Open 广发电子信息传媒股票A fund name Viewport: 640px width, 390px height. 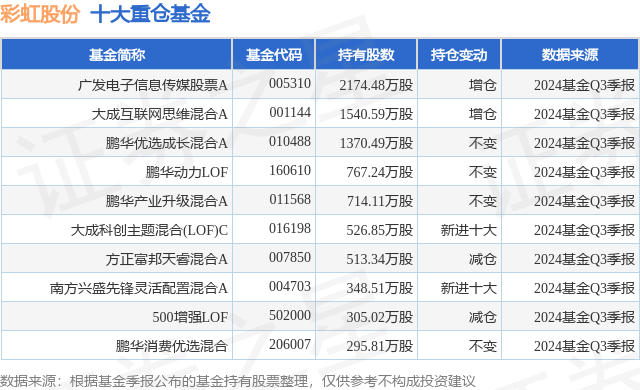click(153, 85)
